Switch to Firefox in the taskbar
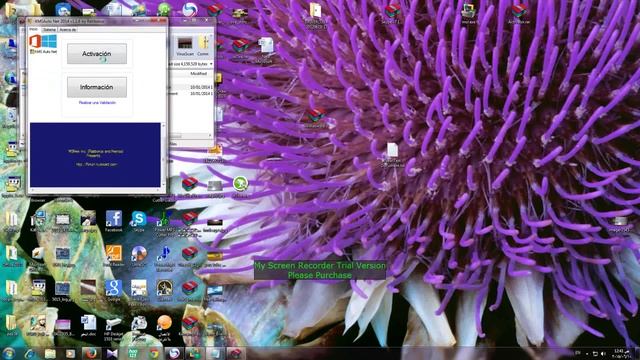The width and height of the screenshot is (640, 360). tap(91, 353)
